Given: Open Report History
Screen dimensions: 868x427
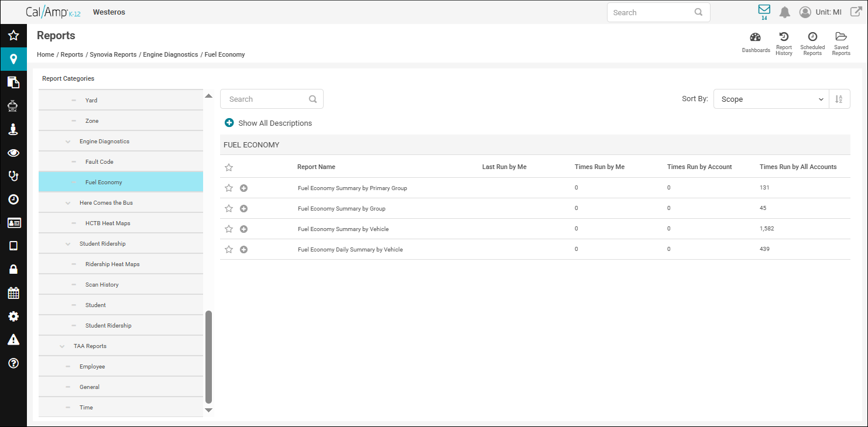Looking at the screenshot, I should pyautogui.click(x=784, y=44).
